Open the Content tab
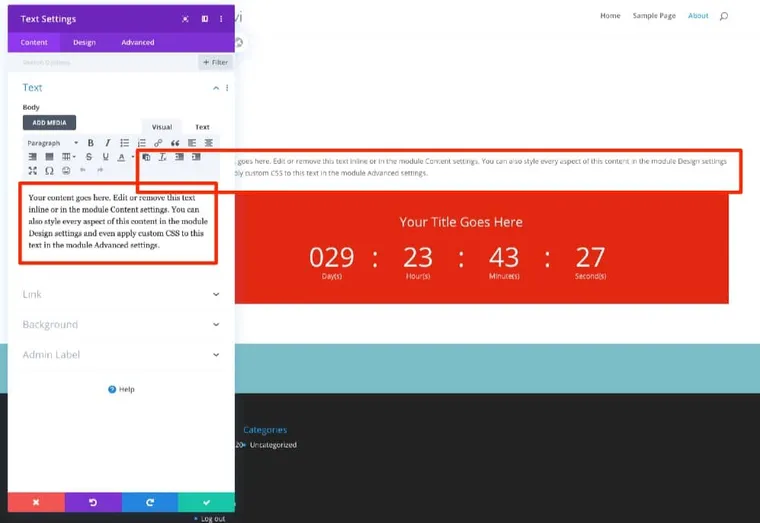This screenshot has height=523, width=760. (34, 42)
